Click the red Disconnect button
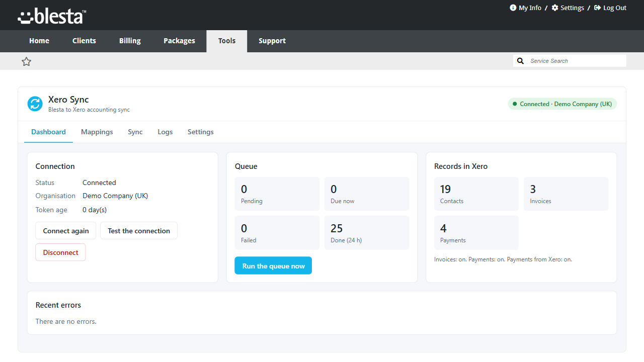Image resolution: width=644 pixels, height=362 pixels. (x=61, y=252)
